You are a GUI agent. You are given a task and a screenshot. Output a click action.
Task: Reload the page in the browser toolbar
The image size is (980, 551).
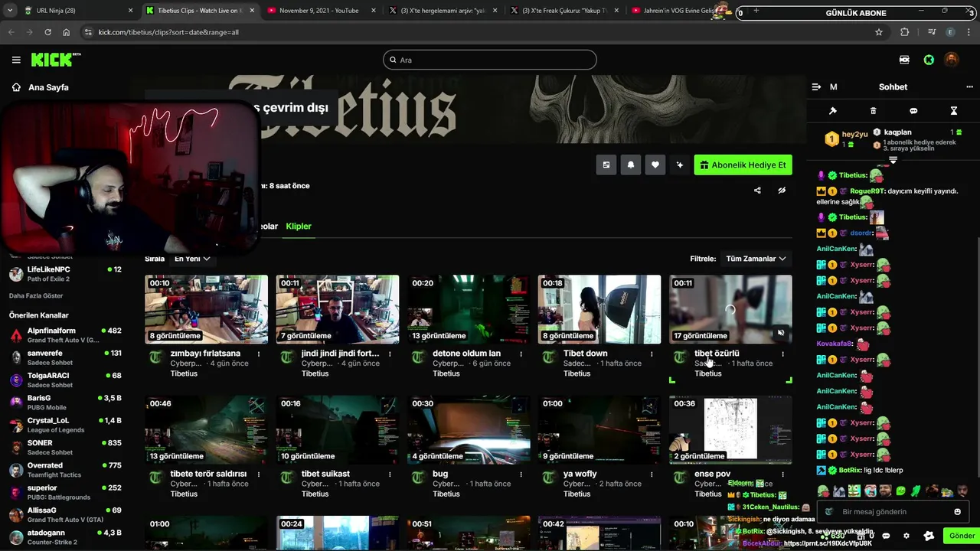(x=47, y=32)
